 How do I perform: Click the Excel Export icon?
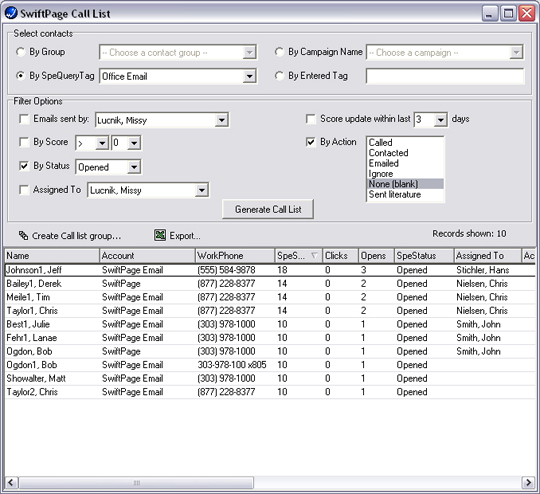point(160,236)
